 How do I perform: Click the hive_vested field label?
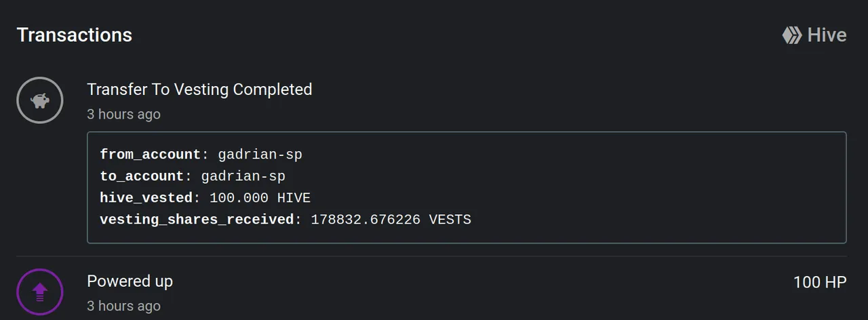coord(146,198)
